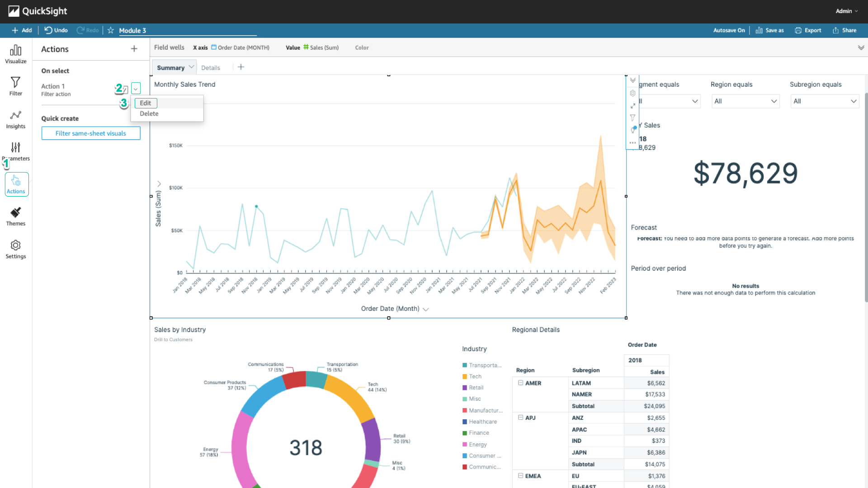Image resolution: width=868 pixels, height=488 pixels.
Task: Select the Actions sidebar icon
Action: coord(17,184)
